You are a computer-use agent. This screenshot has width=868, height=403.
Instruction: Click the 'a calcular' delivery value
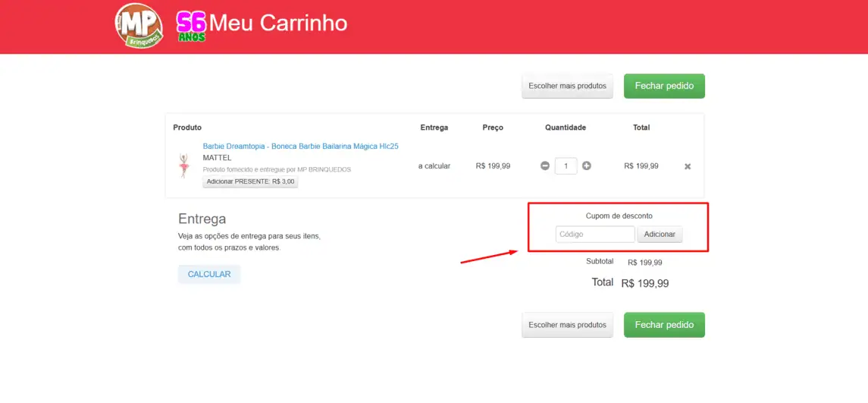[x=434, y=165]
